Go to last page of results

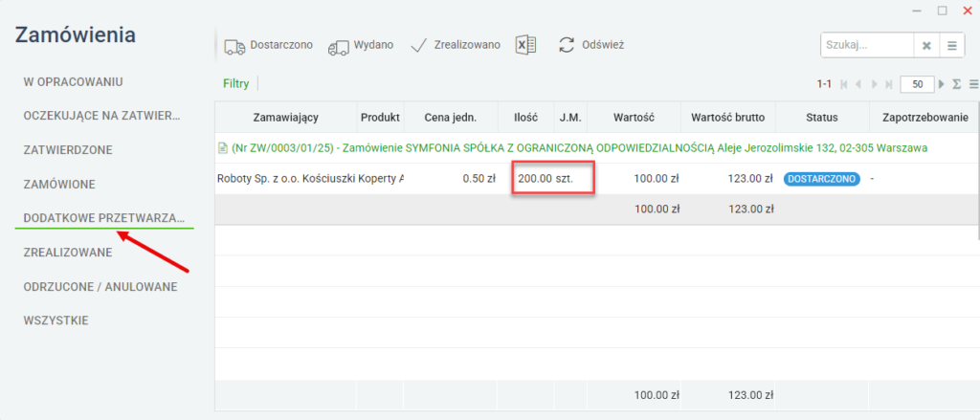pyautogui.click(x=888, y=84)
